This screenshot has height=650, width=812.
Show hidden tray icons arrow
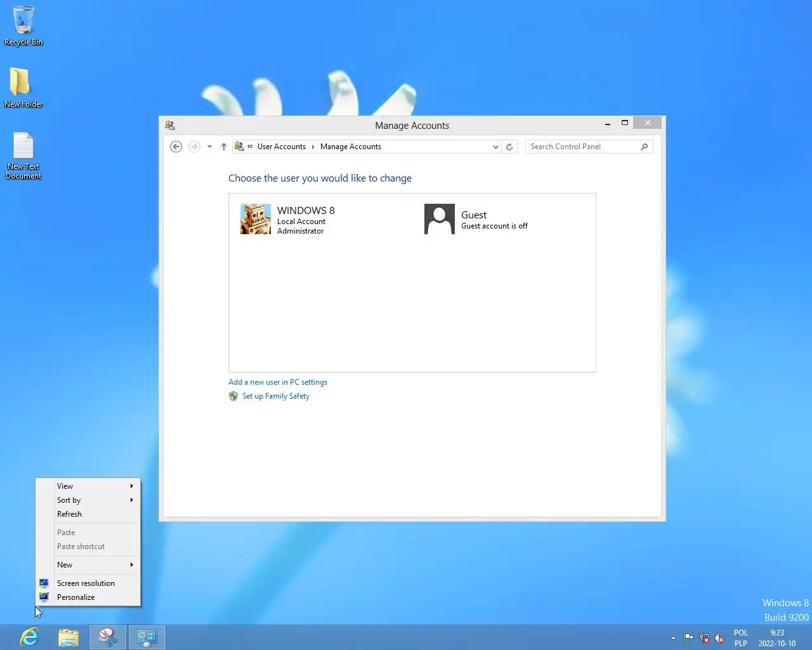[673, 638]
